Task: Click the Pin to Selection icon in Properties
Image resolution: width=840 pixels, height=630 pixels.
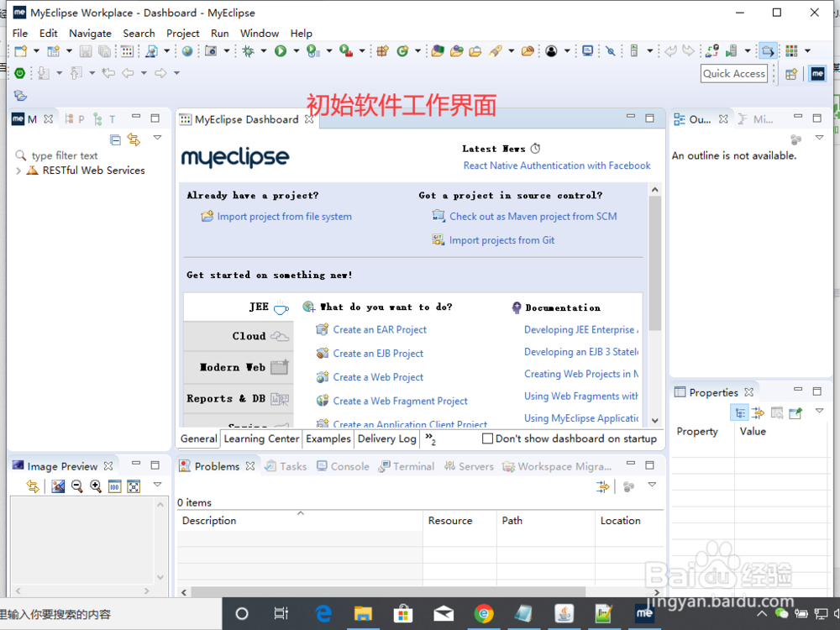Action: pyautogui.click(x=796, y=412)
